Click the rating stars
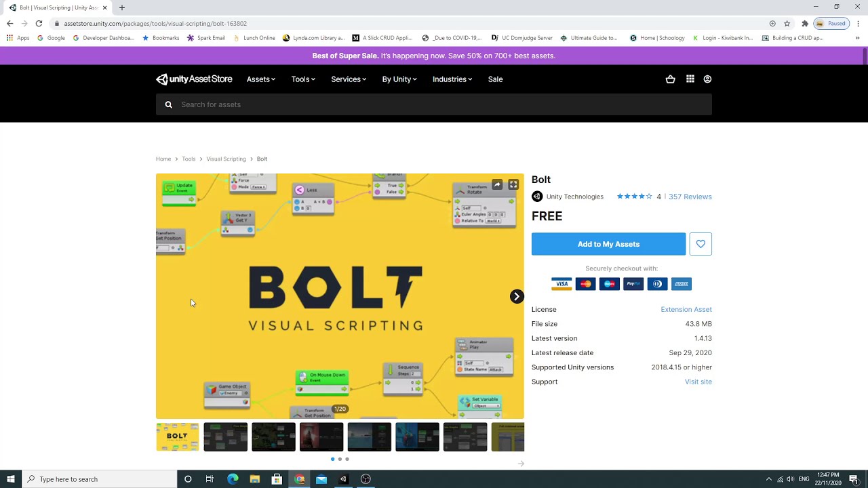The image size is (868, 488). tap(634, 197)
